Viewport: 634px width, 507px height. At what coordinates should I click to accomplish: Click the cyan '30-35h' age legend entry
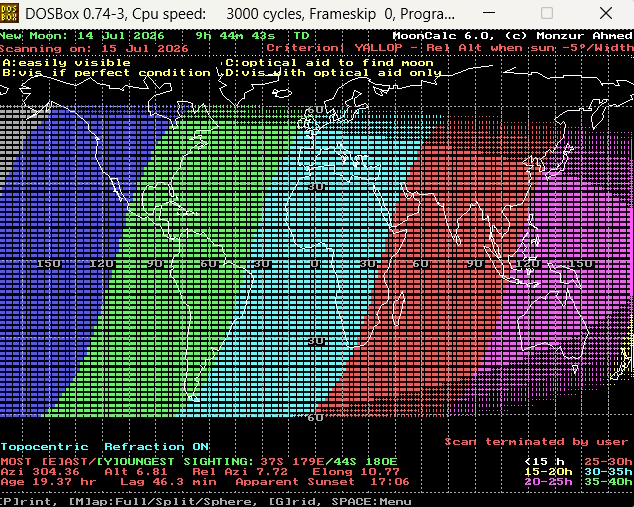(x=608, y=472)
